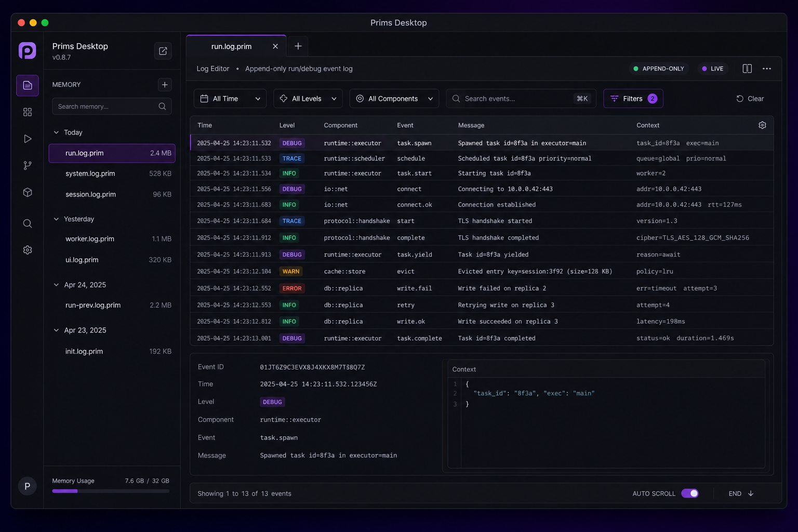Click the ⌘K shortcut badge
Image resolution: width=798 pixels, height=532 pixels.
tap(582, 99)
